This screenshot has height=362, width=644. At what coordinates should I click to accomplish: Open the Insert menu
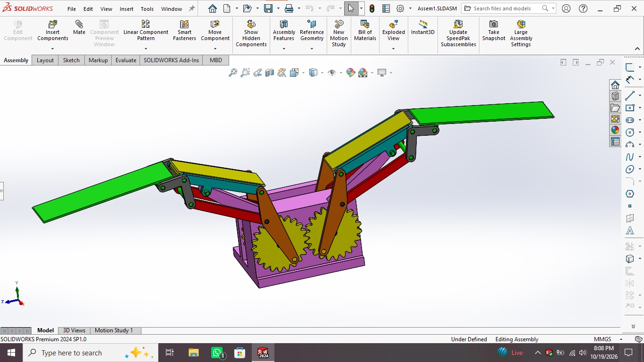[126, 9]
